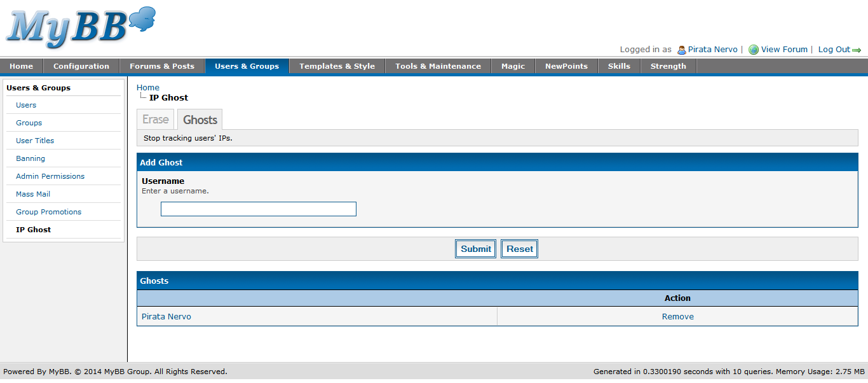
Task: Open the Configuration menu tab
Action: click(x=81, y=66)
